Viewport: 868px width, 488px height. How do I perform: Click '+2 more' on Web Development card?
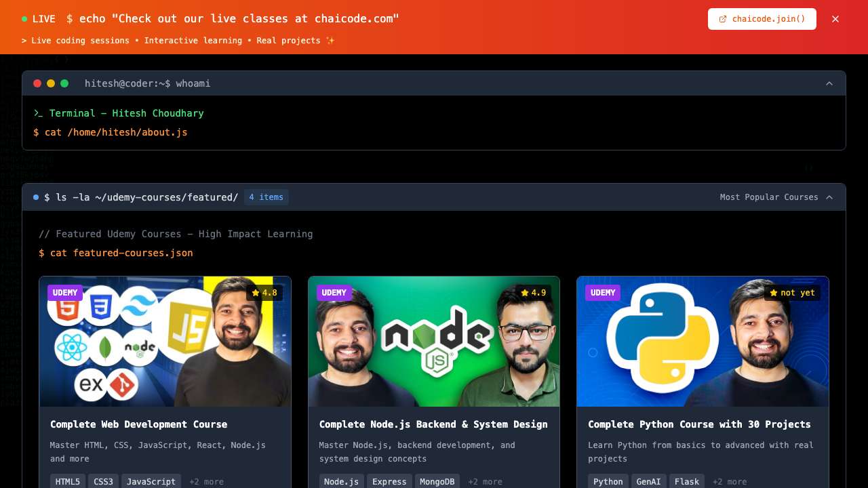(206, 482)
